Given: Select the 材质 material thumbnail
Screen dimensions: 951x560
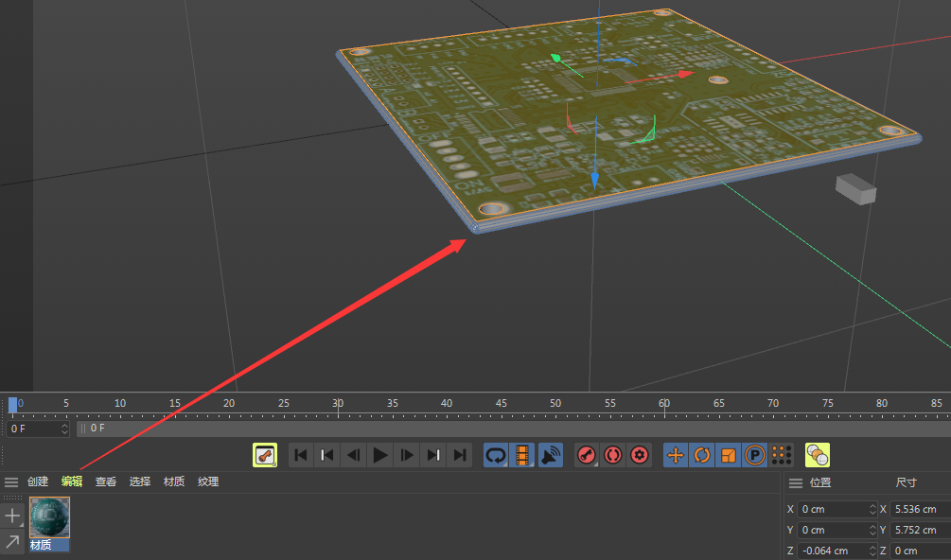Looking at the screenshot, I should click(48, 517).
